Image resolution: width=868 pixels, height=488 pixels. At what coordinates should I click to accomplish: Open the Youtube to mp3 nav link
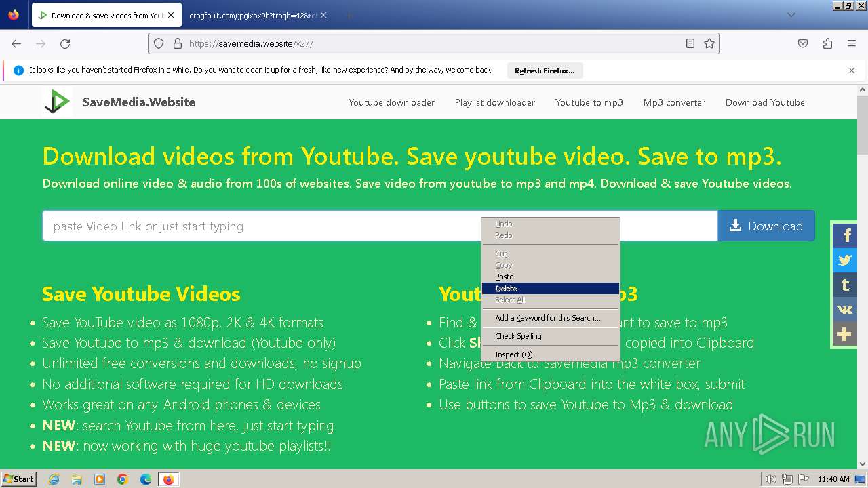pos(589,102)
